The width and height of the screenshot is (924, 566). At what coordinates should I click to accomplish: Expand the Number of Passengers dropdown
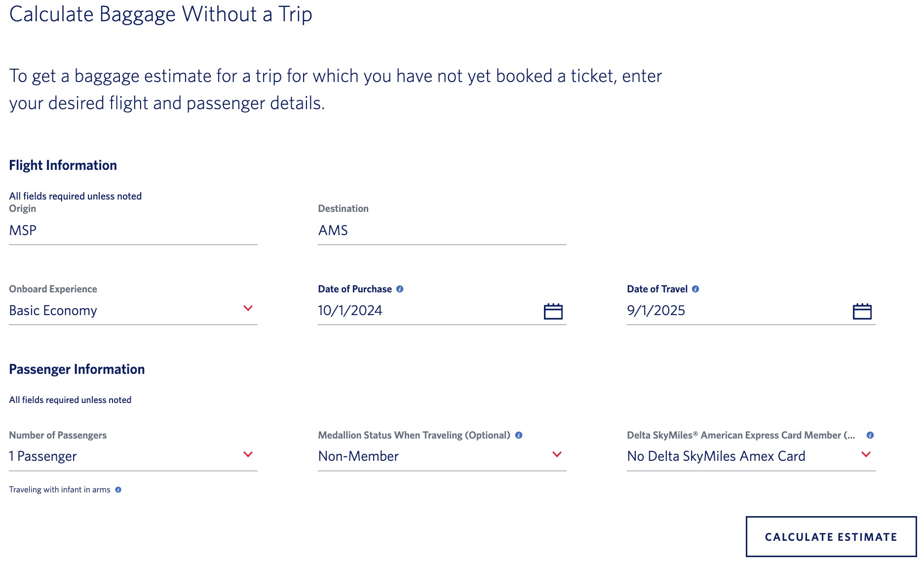(248, 454)
